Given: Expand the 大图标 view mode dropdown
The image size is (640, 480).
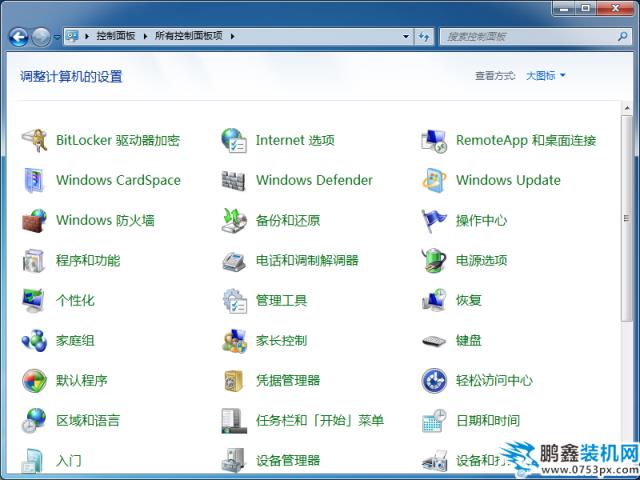Looking at the screenshot, I should (x=546, y=75).
